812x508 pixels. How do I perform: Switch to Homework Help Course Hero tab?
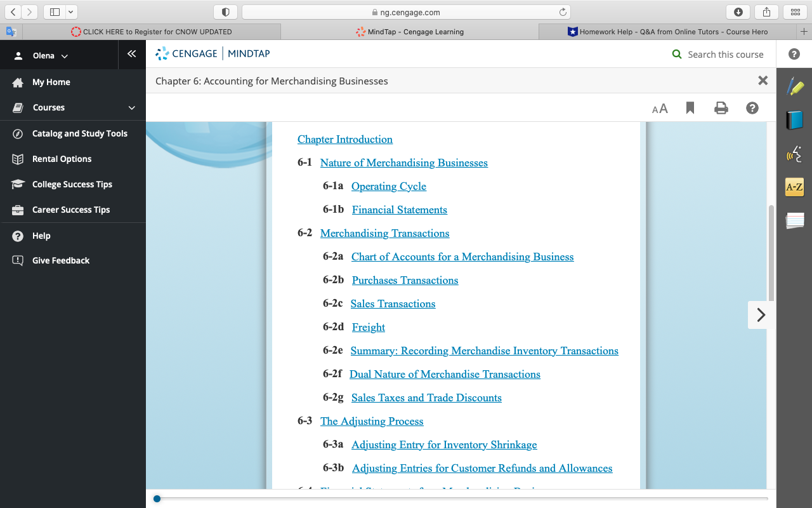point(667,32)
